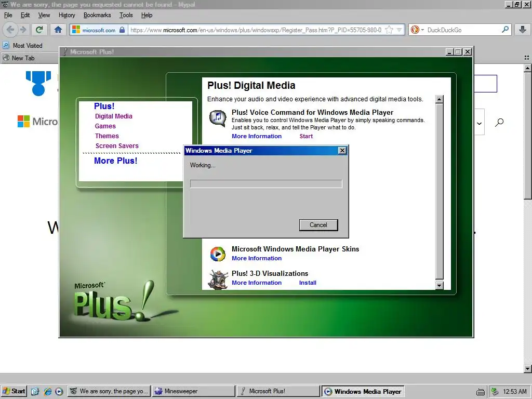The image size is (532, 399).
Task: Click the Plus! heading link
Action: 104,106
